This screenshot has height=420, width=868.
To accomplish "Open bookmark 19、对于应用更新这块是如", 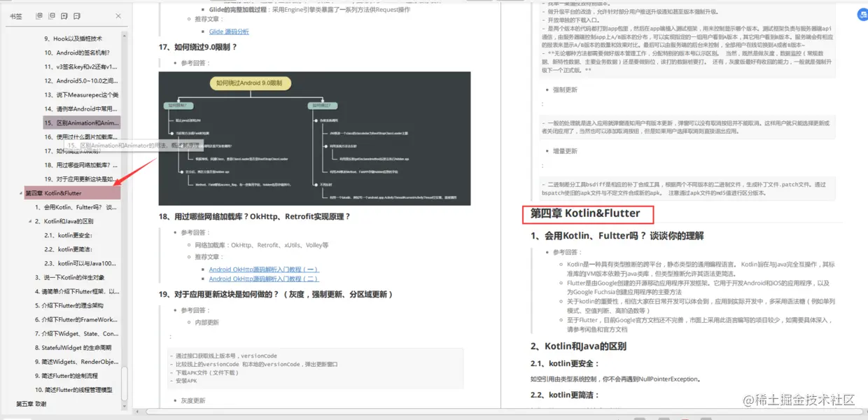I will click(x=81, y=179).
